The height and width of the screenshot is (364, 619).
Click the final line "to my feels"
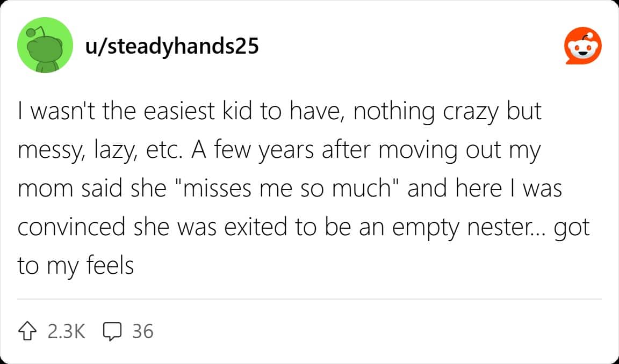coord(76,266)
